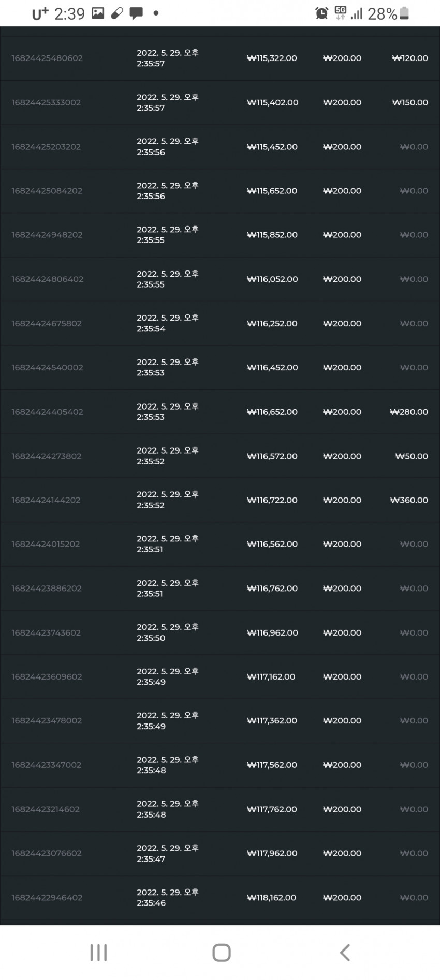Screen dimensions: 440x980
Task: Select the ₩360.00 payout amount
Action: tap(409, 500)
